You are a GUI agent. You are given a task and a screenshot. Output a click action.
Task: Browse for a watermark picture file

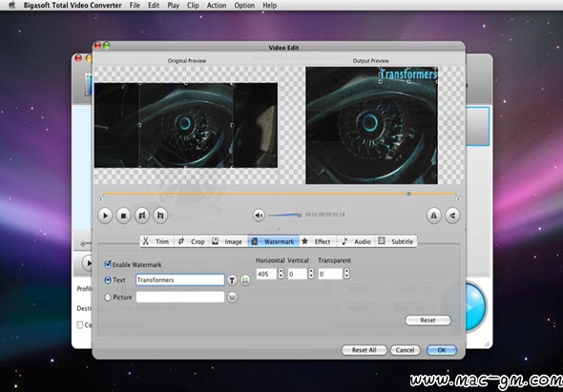[x=232, y=298]
